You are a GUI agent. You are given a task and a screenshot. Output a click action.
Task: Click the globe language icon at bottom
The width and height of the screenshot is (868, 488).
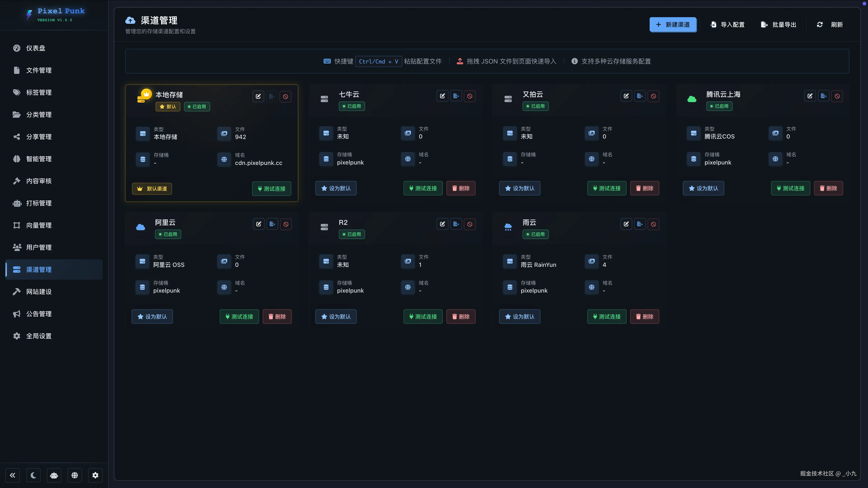pos(75,475)
